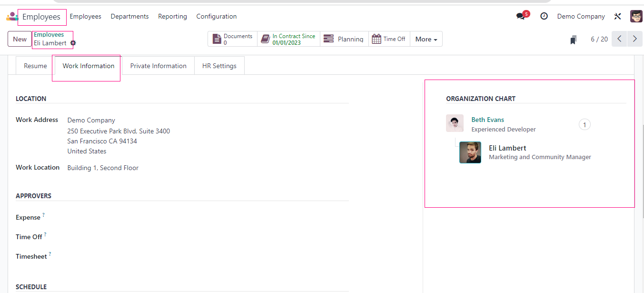Click Employees app title
Image resolution: width=644 pixels, height=293 pixels.
[x=41, y=17]
